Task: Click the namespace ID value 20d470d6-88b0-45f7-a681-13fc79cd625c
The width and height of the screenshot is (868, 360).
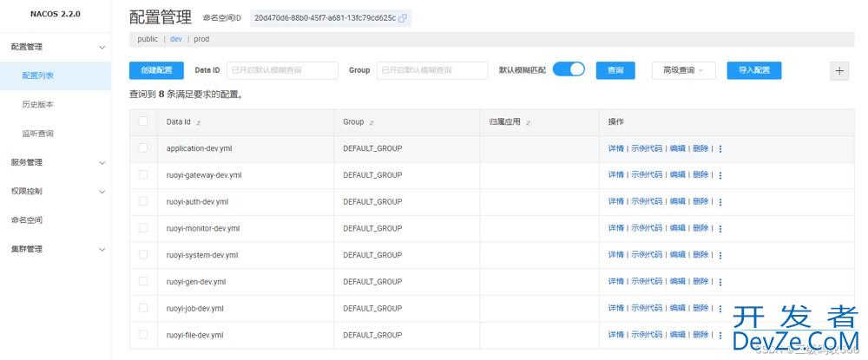Action: coord(325,18)
